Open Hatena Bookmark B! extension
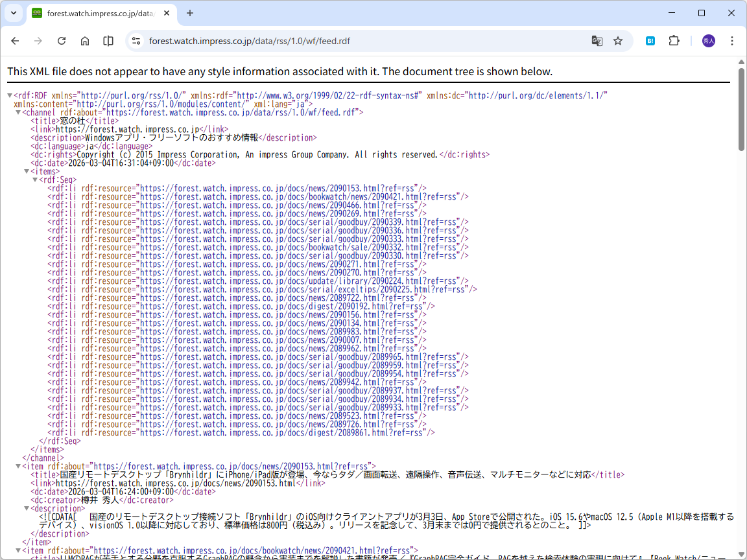The width and height of the screenshot is (747, 560). coord(650,41)
